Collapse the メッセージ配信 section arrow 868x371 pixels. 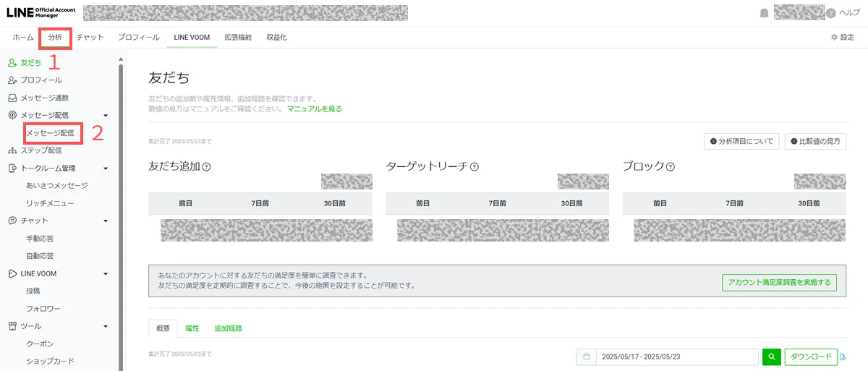point(106,116)
